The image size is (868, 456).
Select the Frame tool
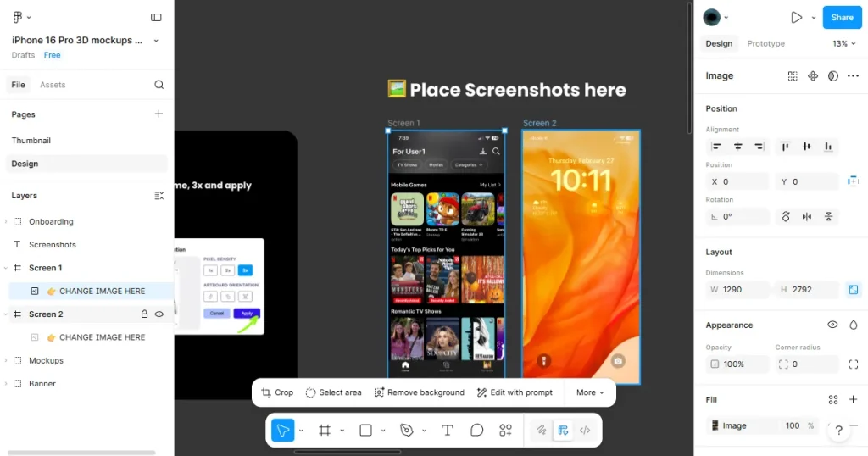click(325, 430)
